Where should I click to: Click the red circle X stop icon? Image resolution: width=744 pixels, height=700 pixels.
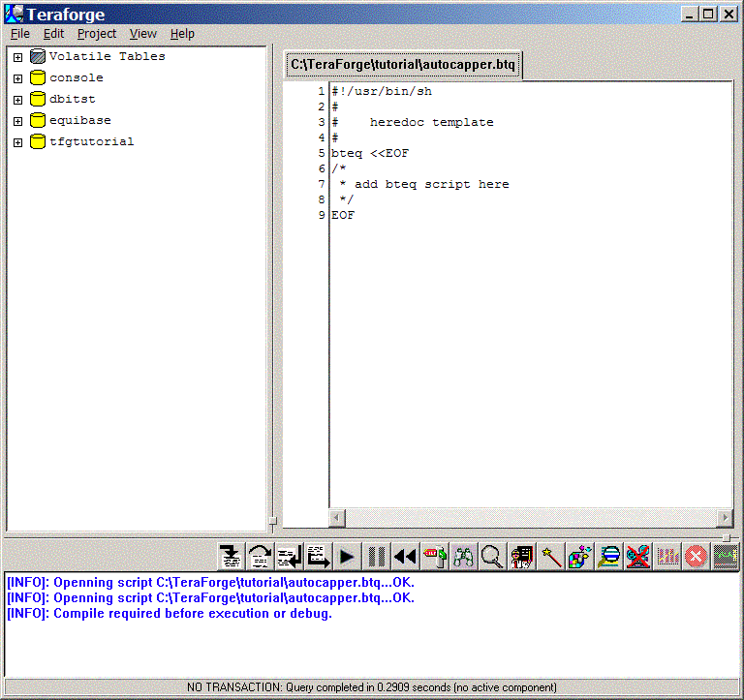[x=697, y=557]
